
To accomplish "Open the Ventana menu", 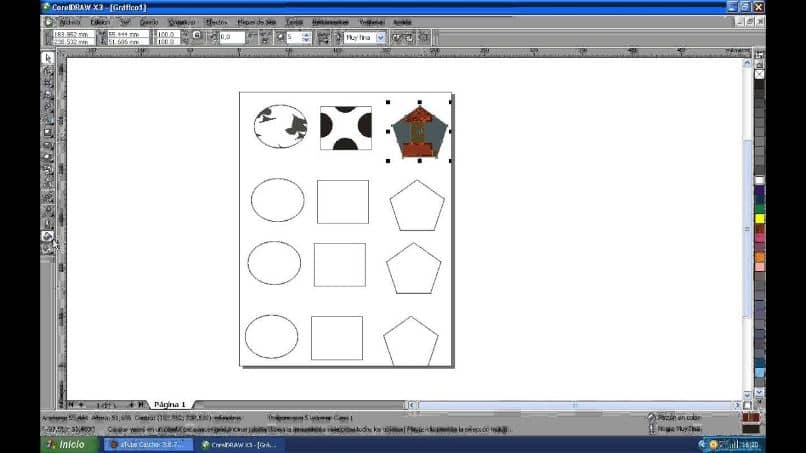I will 371,22.
